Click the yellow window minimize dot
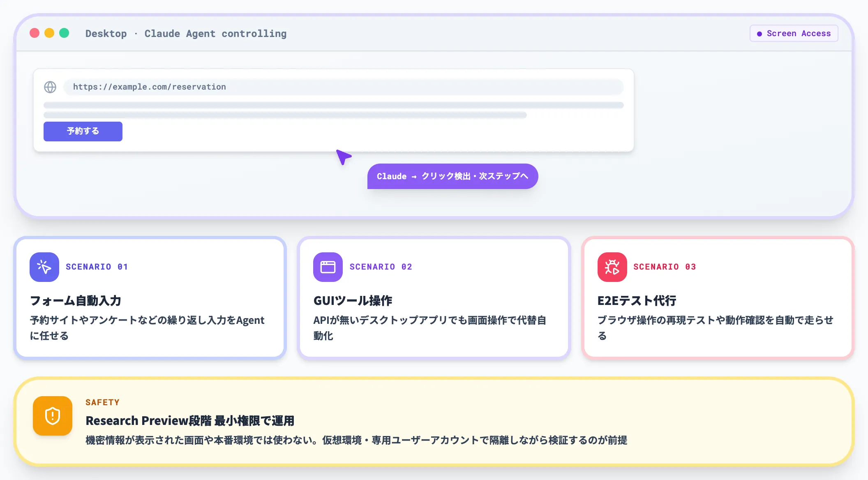 (49, 33)
